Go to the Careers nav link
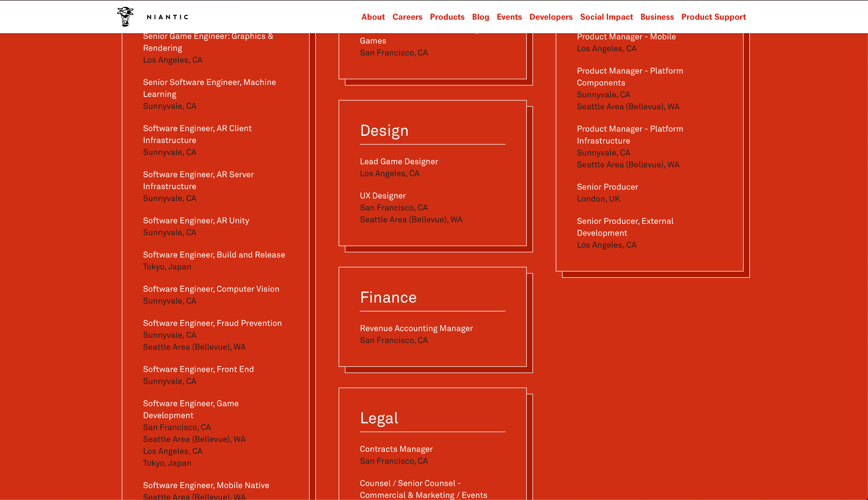The height and width of the screenshot is (500, 868). 407,17
